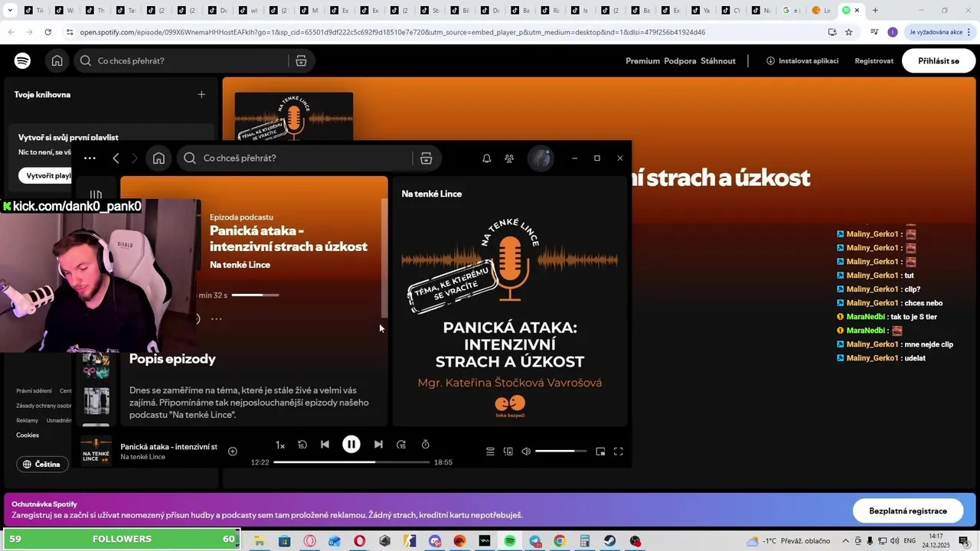This screenshot has height=551, width=980.
Task: Open the Podpora link
Action: (x=680, y=61)
